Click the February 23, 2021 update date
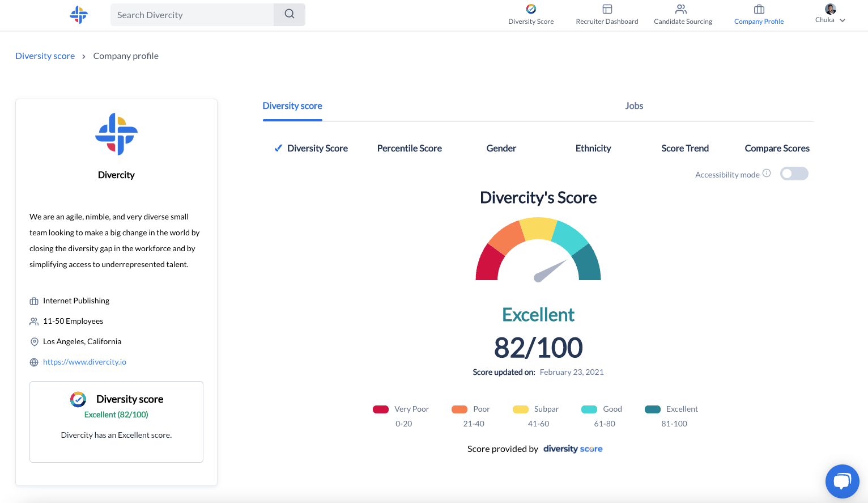Screen dimensions: 868x503 tap(572, 372)
